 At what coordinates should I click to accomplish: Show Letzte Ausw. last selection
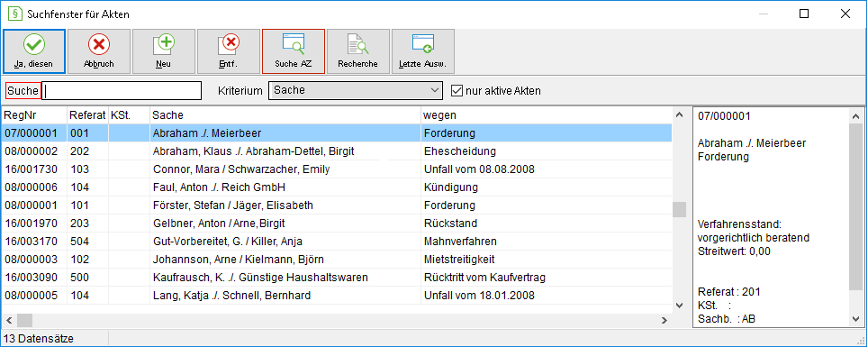(423, 51)
